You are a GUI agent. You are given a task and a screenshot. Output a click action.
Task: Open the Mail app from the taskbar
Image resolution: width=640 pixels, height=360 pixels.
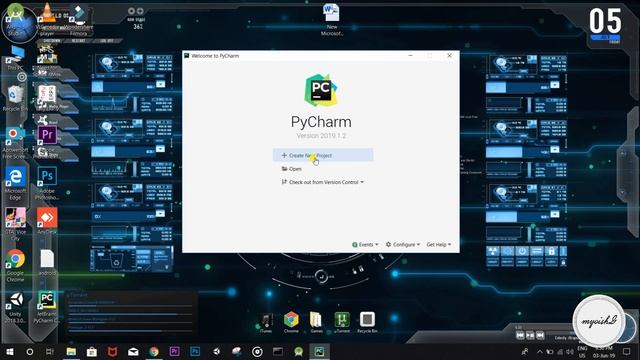coord(133,351)
